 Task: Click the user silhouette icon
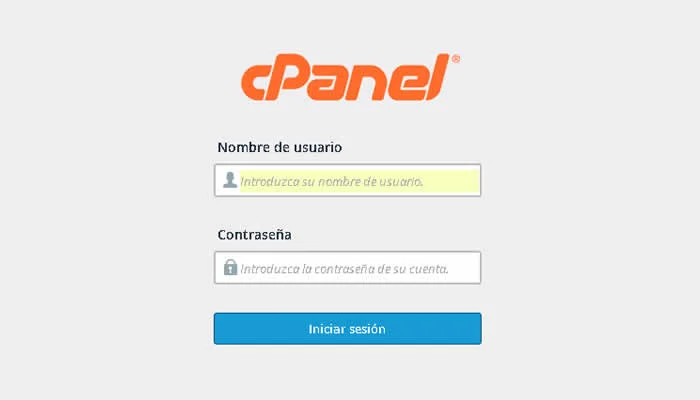(230, 180)
